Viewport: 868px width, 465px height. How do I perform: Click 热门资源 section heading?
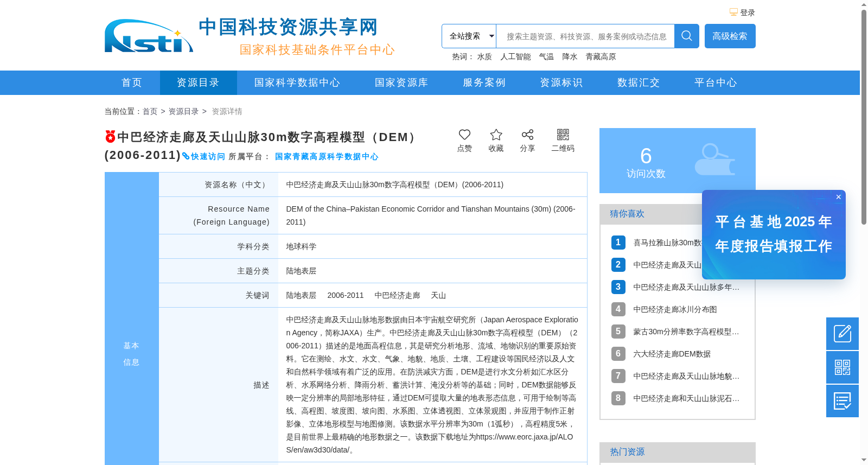[627, 452]
